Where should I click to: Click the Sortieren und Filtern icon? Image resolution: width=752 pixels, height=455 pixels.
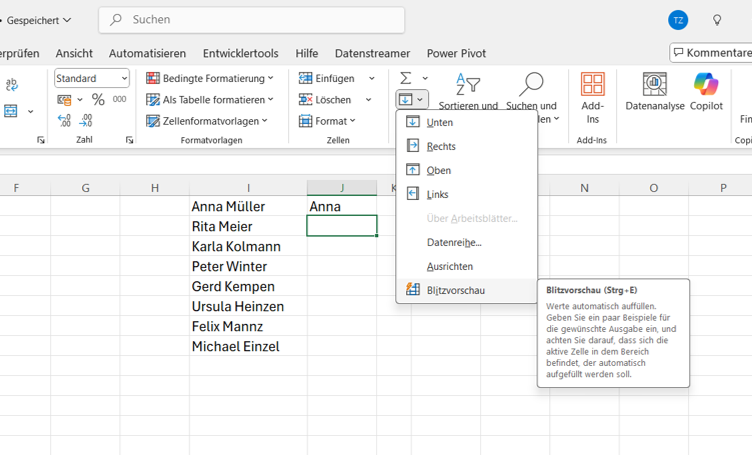(x=467, y=85)
